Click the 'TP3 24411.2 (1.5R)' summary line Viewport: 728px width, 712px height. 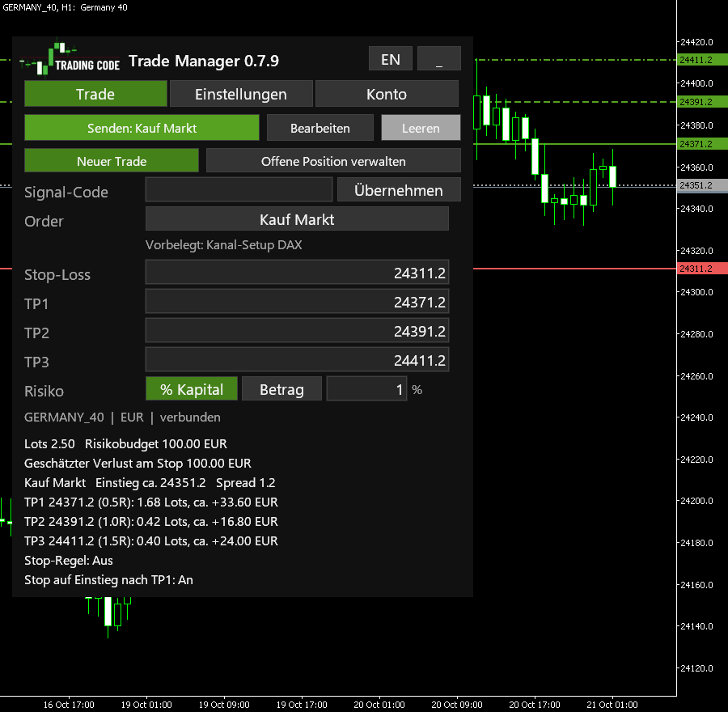point(151,541)
